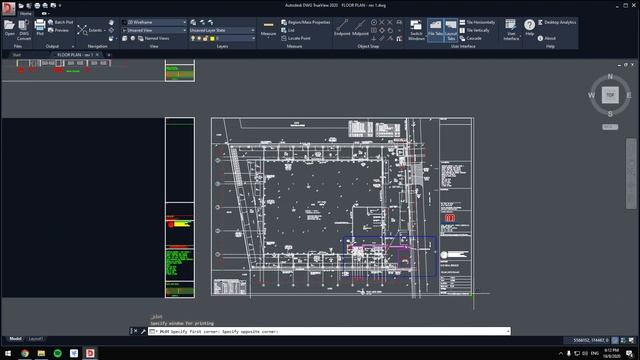Image resolution: width=640 pixels, height=360 pixels.
Task: Switch to the Model tab
Action: 16,339
